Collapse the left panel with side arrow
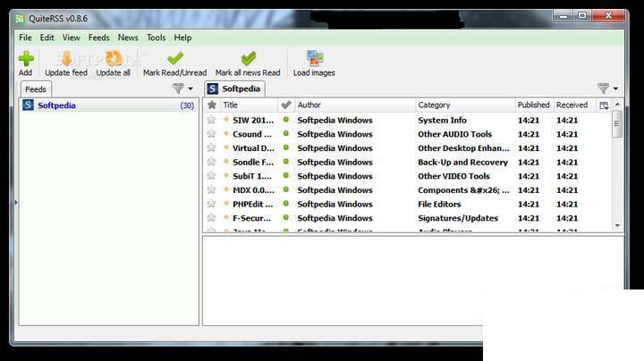This screenshot has height=361, width=644. point(16,202)
